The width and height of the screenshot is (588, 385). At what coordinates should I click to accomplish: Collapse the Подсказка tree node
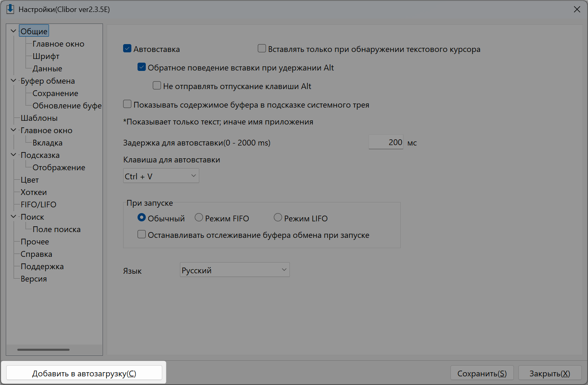[x=13, y=155]
